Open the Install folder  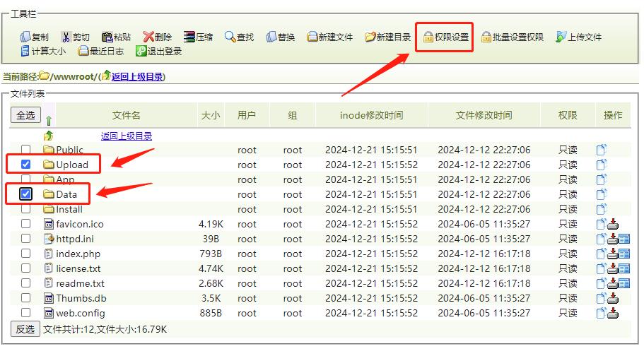(69, 209)
